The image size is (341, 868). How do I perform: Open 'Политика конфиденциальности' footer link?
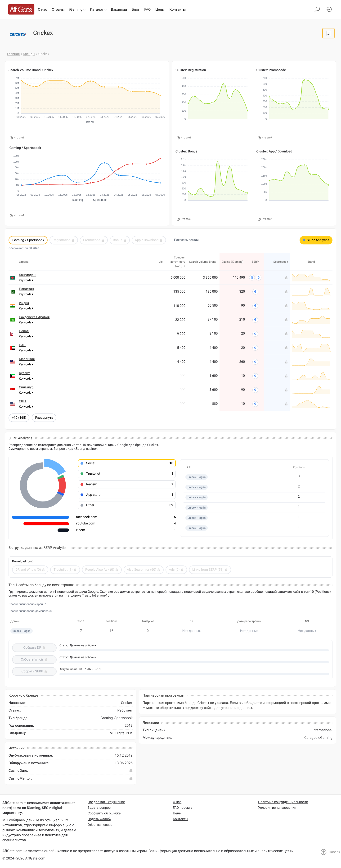point(283,802)
